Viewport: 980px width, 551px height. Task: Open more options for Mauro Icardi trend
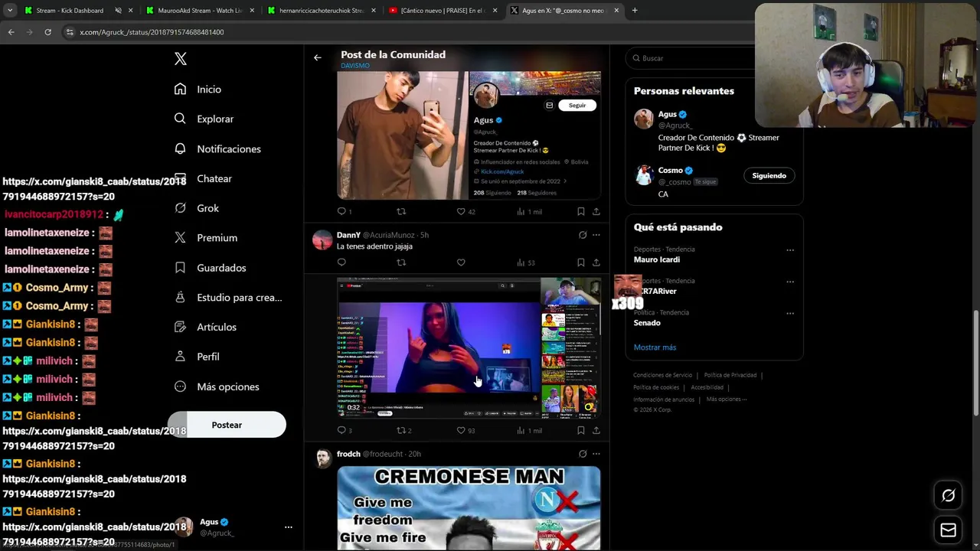tap(790, 250)
